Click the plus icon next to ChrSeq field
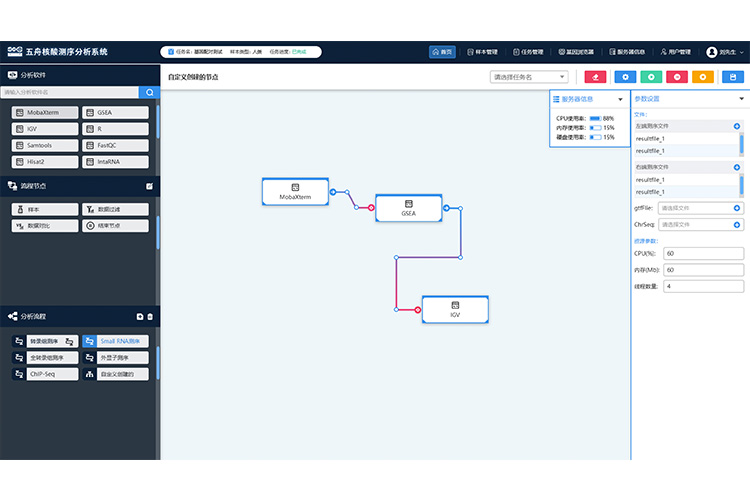 click(737, 225)
